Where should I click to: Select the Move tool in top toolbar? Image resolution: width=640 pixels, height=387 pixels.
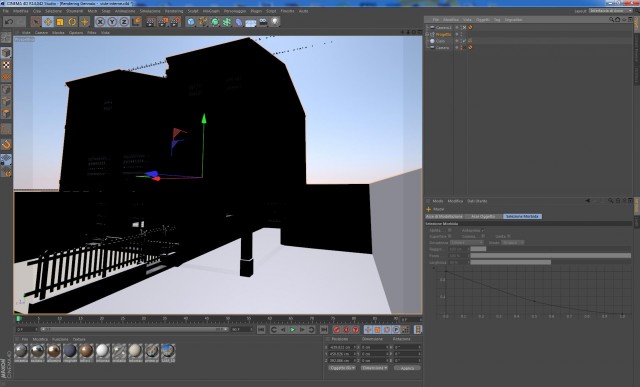pos(48,22)
